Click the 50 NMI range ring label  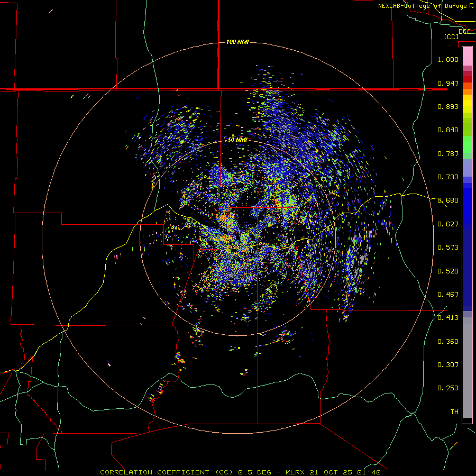click(237, 140)
